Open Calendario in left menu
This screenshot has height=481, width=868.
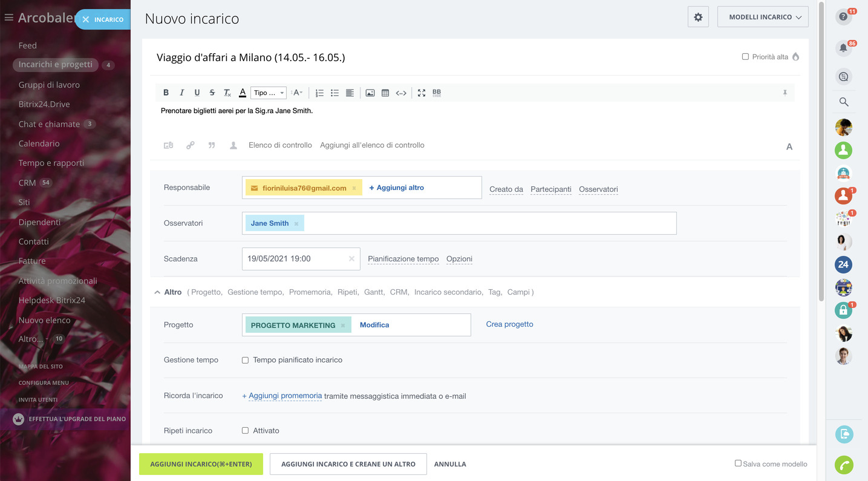39,143
